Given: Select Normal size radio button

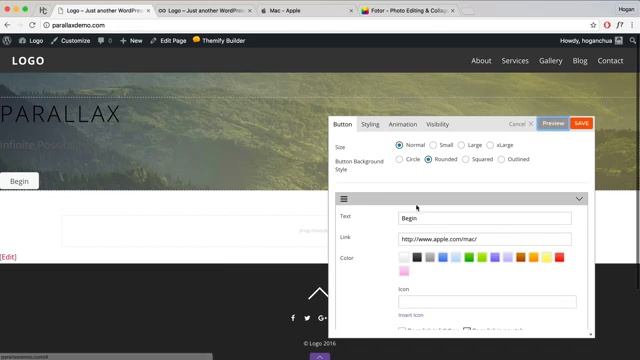Looking at the screenshot, I should click(399, 145).
